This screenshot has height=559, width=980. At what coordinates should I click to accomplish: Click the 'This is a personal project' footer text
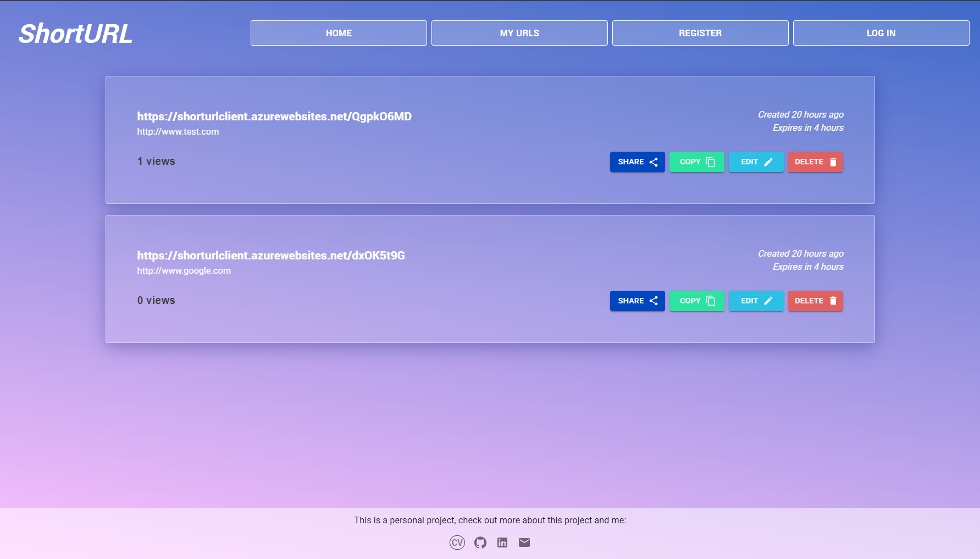[490, 521]
